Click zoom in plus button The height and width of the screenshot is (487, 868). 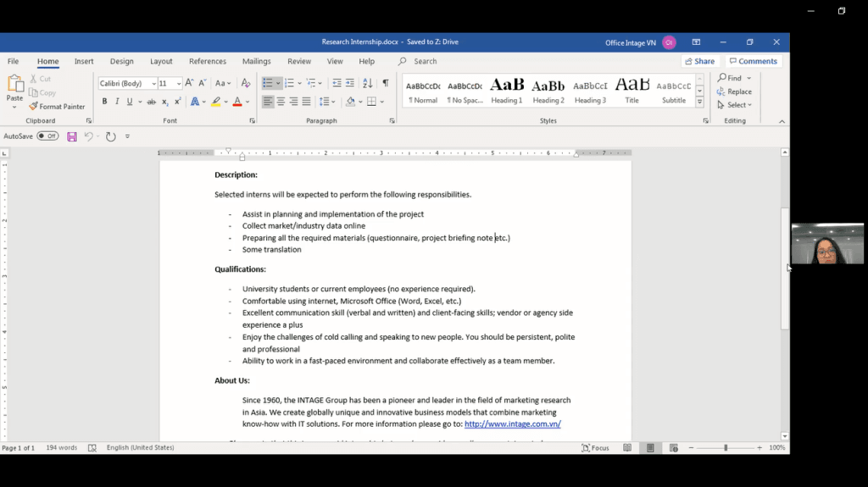(x=759, y=448)
